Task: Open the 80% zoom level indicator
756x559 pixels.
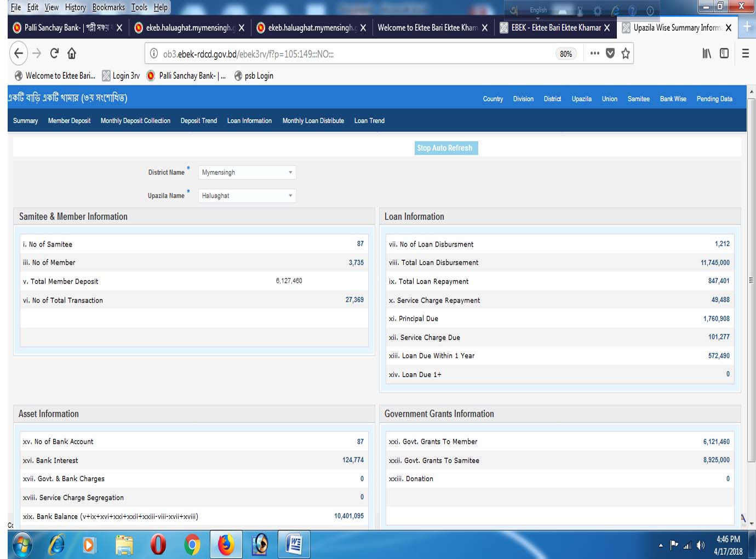Action: point(566,54)
